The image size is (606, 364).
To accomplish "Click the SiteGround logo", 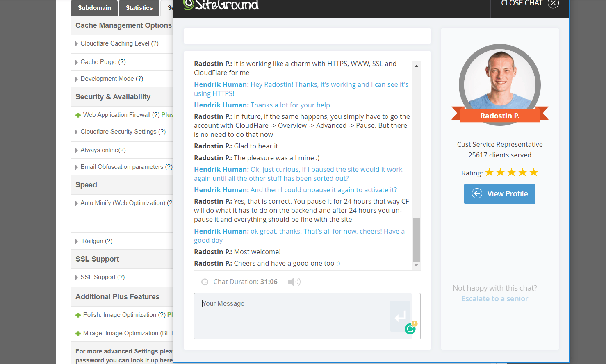I will coord(221,5).
